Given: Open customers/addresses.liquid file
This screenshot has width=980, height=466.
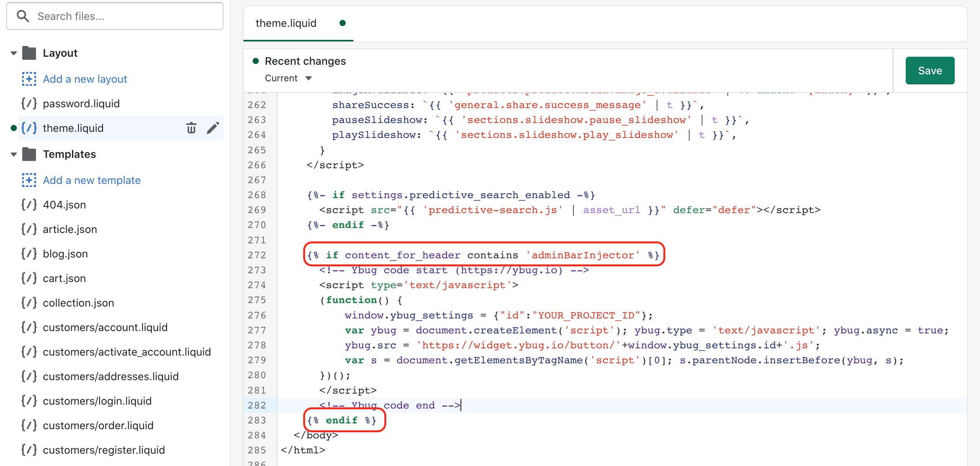Looking at the screenshot, I should click(111, 376).
